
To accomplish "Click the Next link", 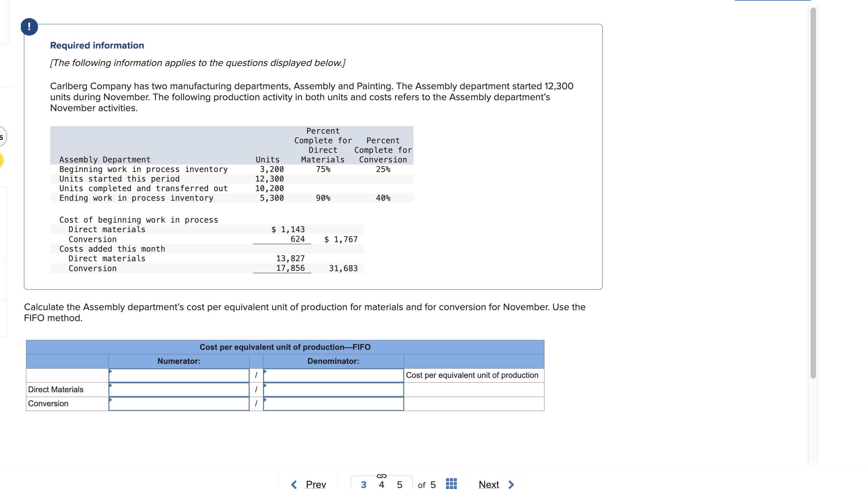I will [489, 484].
